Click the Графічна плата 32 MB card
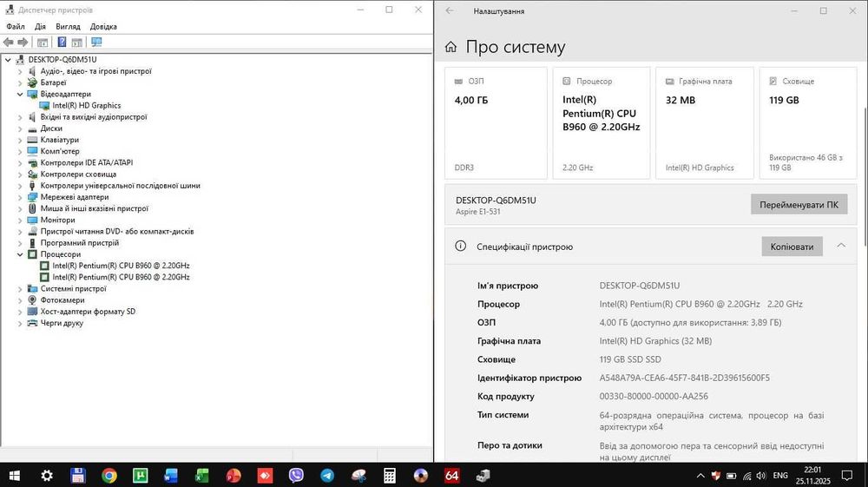This screenshot has width=868, height=487. click(705, 123)
